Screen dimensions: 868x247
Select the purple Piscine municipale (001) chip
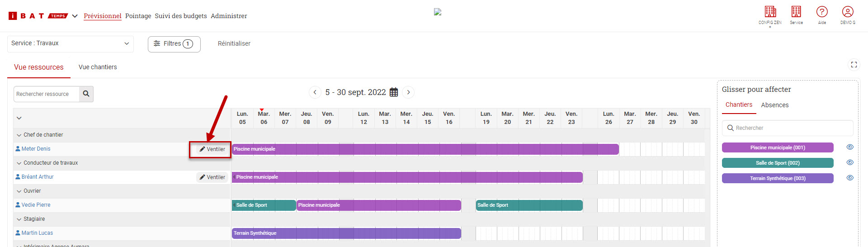coord(778,147)
